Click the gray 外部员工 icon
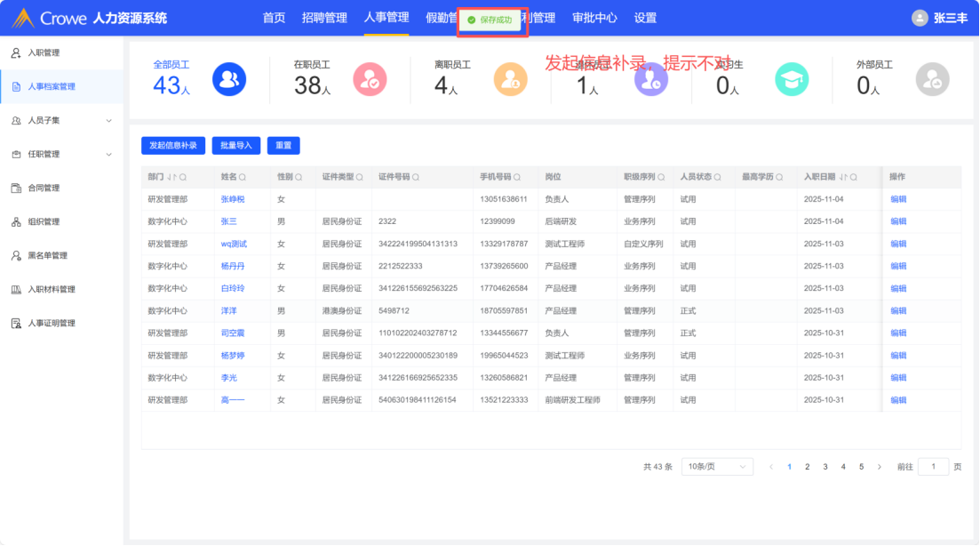 tap(932, 80)
